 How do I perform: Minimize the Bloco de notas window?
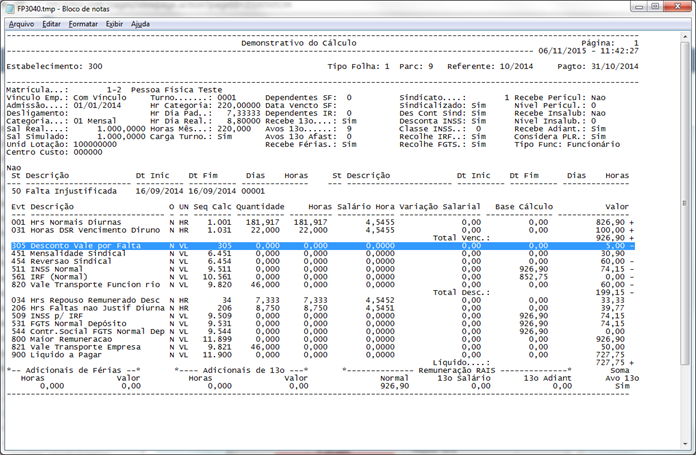tap(639, 7)
